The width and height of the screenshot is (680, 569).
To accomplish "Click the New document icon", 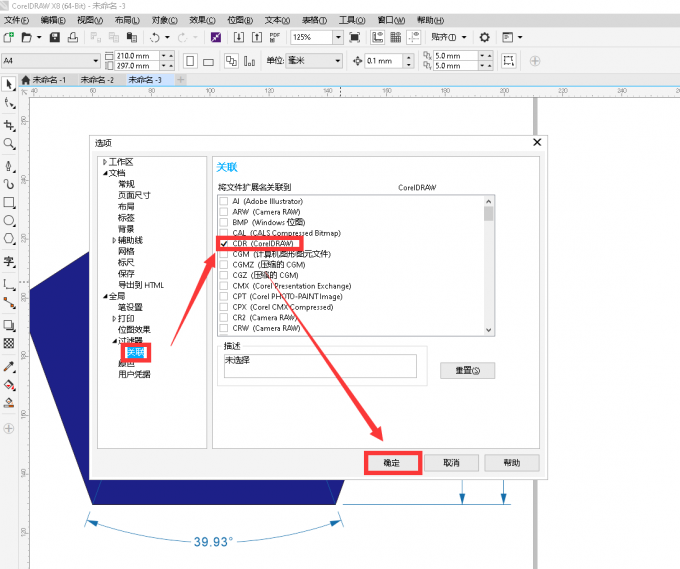I will 8,37.
